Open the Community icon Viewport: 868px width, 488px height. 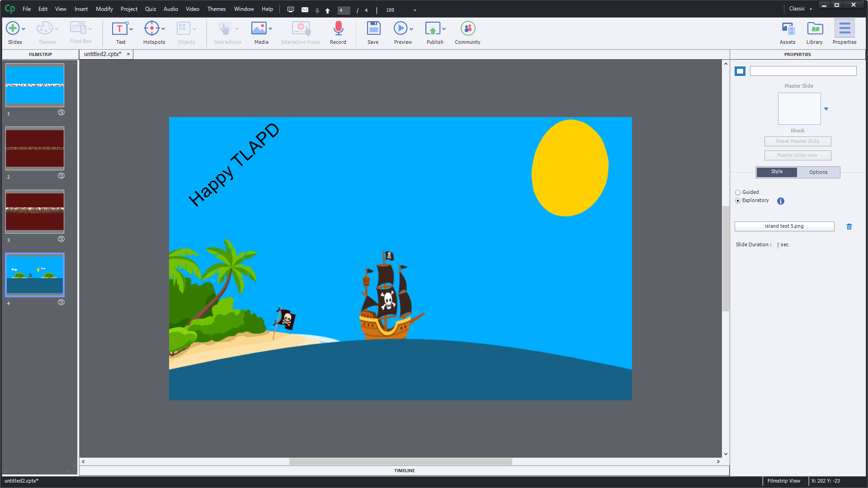[468, 28]
